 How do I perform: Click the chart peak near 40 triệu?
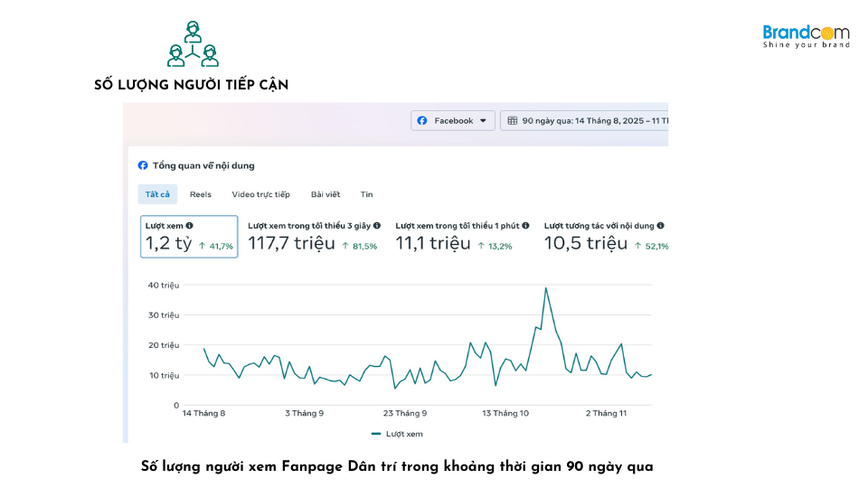pos(546,288)
